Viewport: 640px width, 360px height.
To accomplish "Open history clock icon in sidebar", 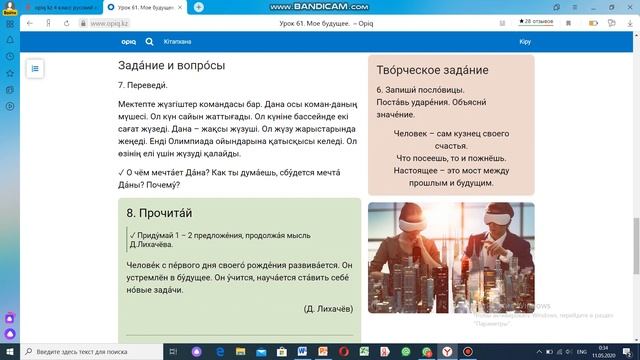I will click(10, 56).
